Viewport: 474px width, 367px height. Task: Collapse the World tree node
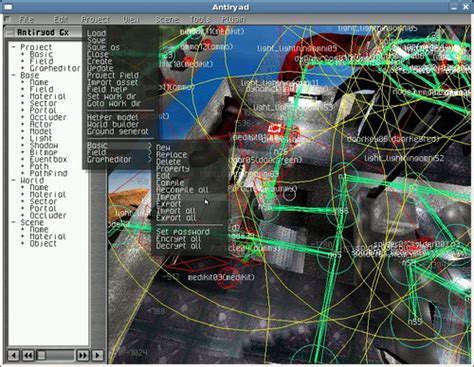[13, 180]
